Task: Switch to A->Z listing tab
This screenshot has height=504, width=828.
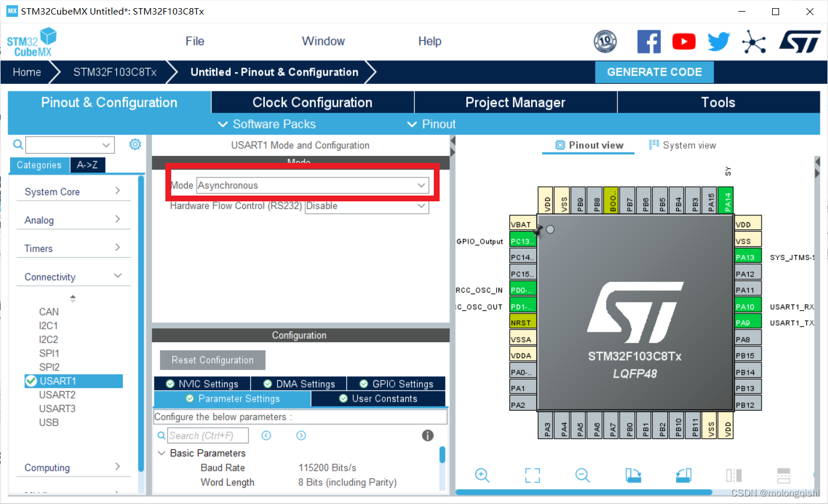Action: pos(87,165)
